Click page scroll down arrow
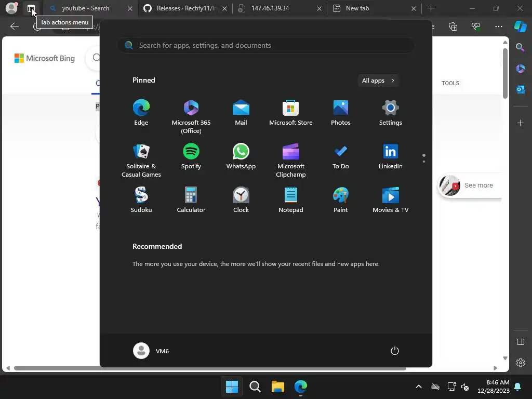 coord(505,358)
